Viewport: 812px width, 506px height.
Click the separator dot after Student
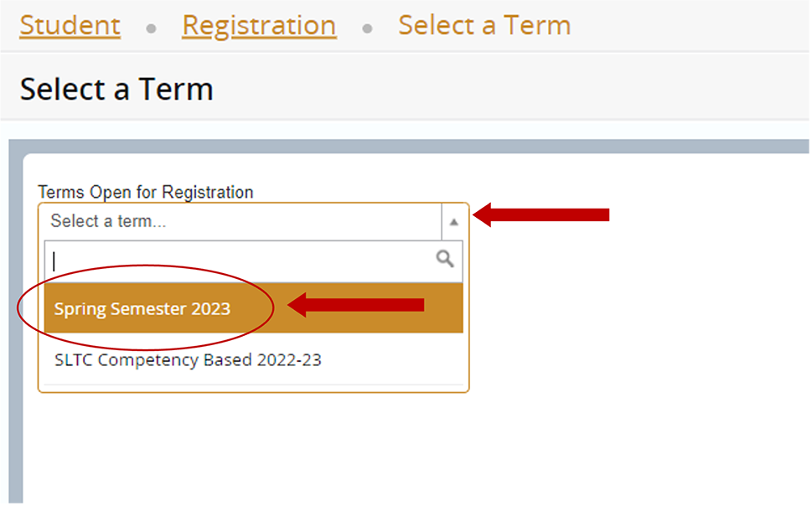[151, 28]
